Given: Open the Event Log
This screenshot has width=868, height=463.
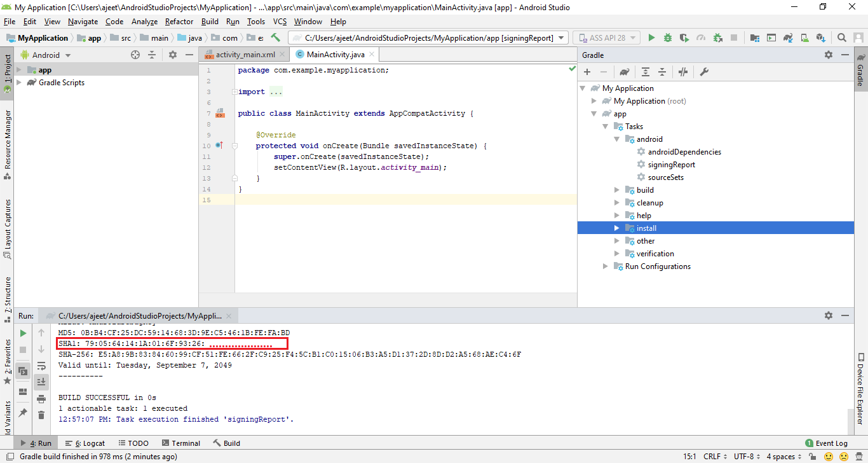Looking at the screenshot, I should click(x=826, y=443).
